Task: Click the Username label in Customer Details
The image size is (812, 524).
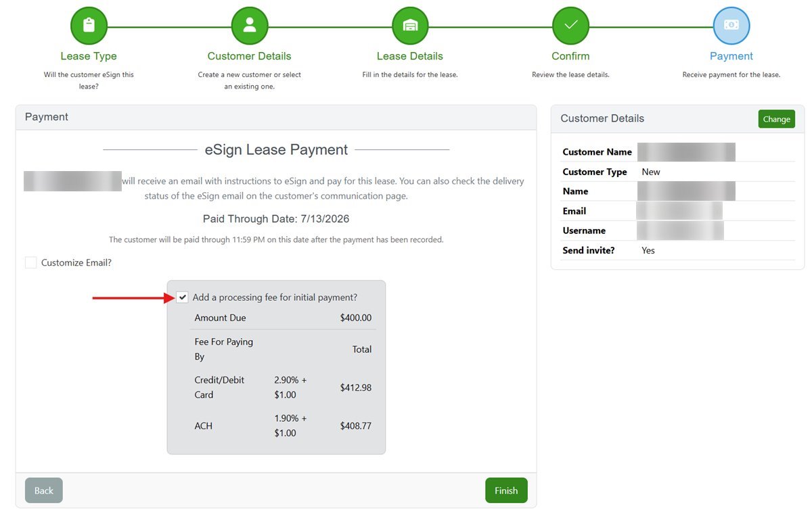Action: pyautogui.click(x=584, y=231)
